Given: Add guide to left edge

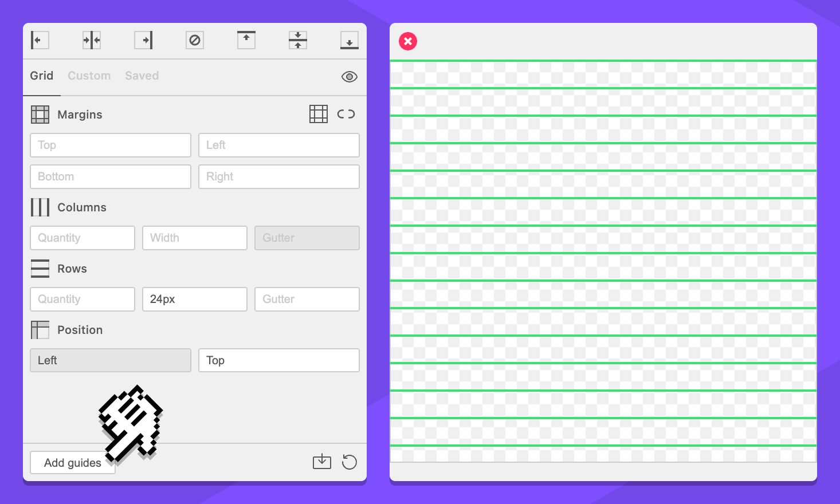Looking at the screenshot, I should pos(40,40).
